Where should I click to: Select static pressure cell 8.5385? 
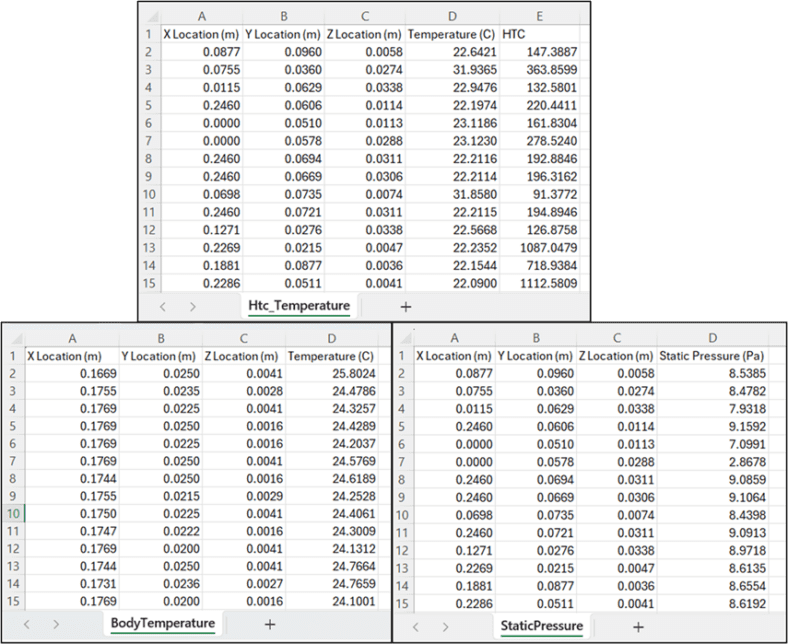(712, 374)
